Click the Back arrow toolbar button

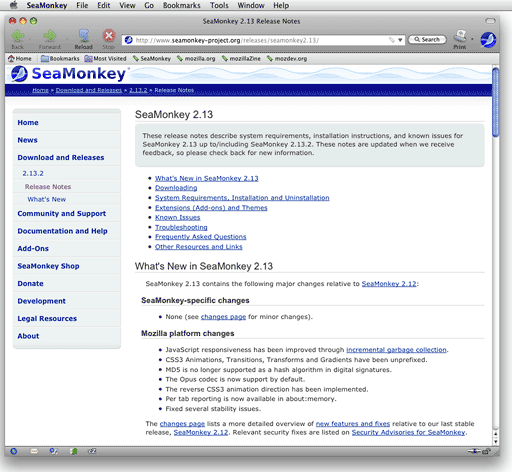(x=18, y=36)
